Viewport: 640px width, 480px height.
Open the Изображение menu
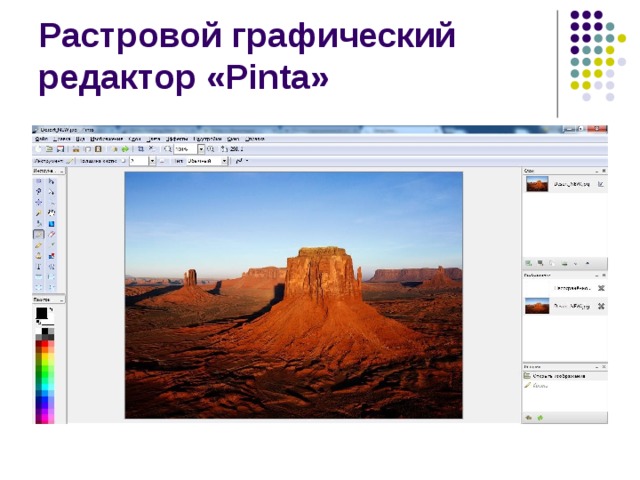[x=107, y=139]
